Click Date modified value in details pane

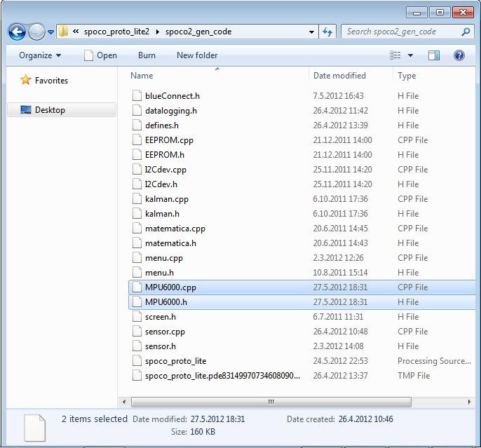tap(217, 419)
